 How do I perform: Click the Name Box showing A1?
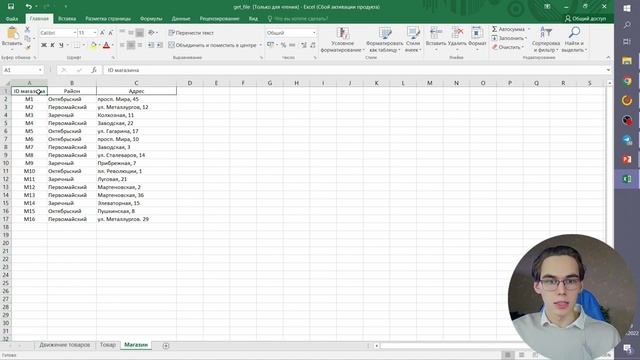click(x=23, y=70)
